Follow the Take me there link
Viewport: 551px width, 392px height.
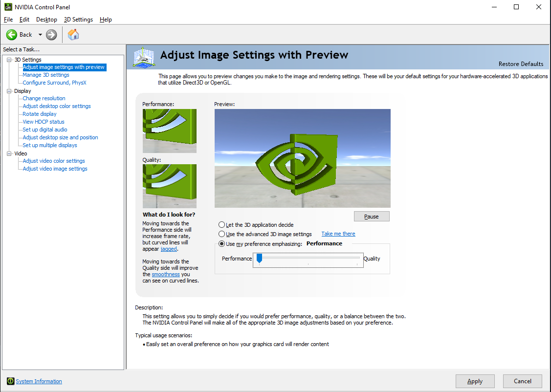tap(338, 234)
